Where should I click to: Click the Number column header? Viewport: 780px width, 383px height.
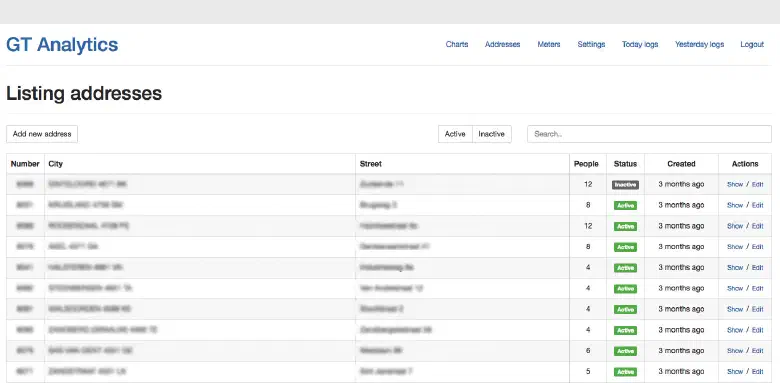(25, 164)
